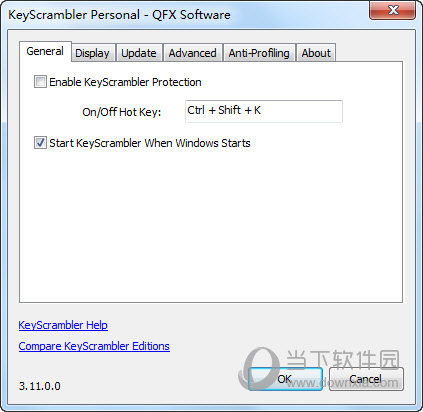Focus the Ctrl + Shift + K hotkey field

point(264,111)
